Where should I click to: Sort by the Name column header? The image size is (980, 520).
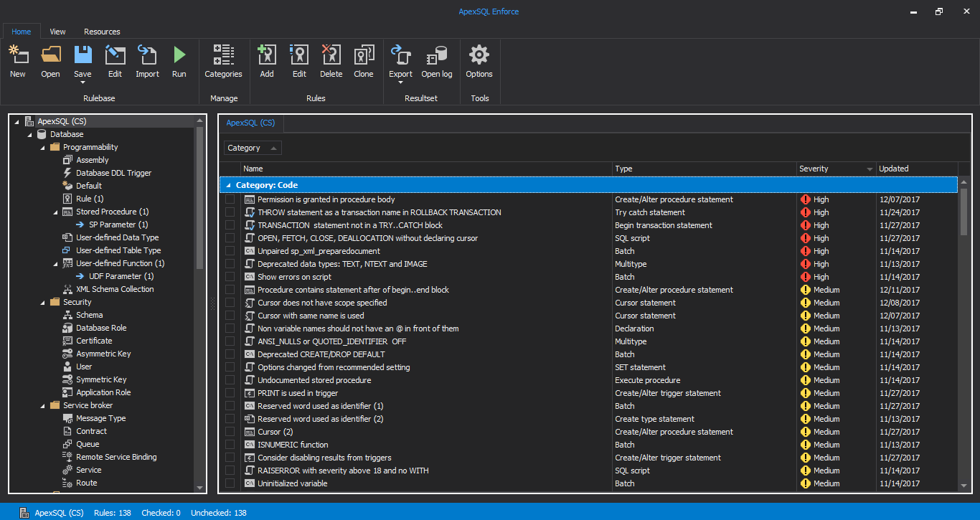[x=426, y=169]
